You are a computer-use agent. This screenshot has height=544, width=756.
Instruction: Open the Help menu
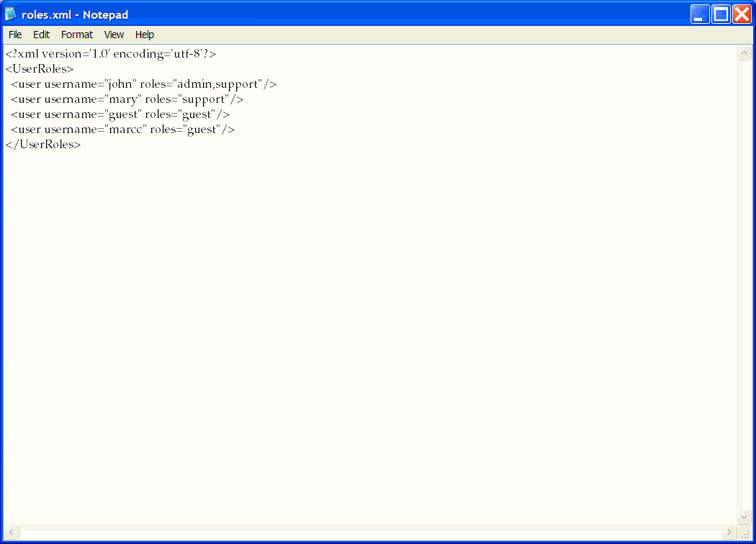(x=144, y=35)
